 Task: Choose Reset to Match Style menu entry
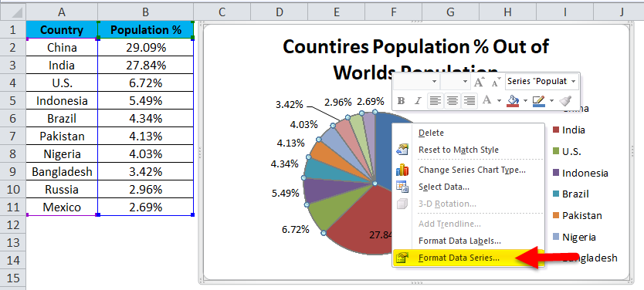pos(469,150)
